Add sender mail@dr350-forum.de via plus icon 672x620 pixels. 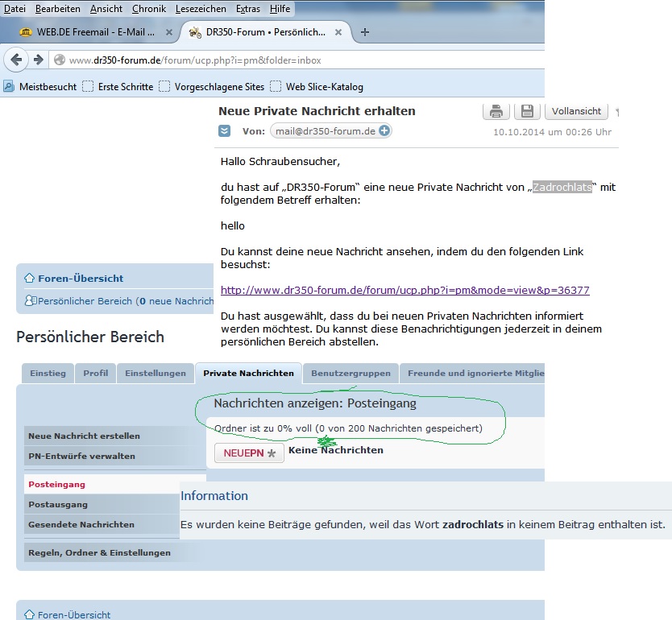384,131
